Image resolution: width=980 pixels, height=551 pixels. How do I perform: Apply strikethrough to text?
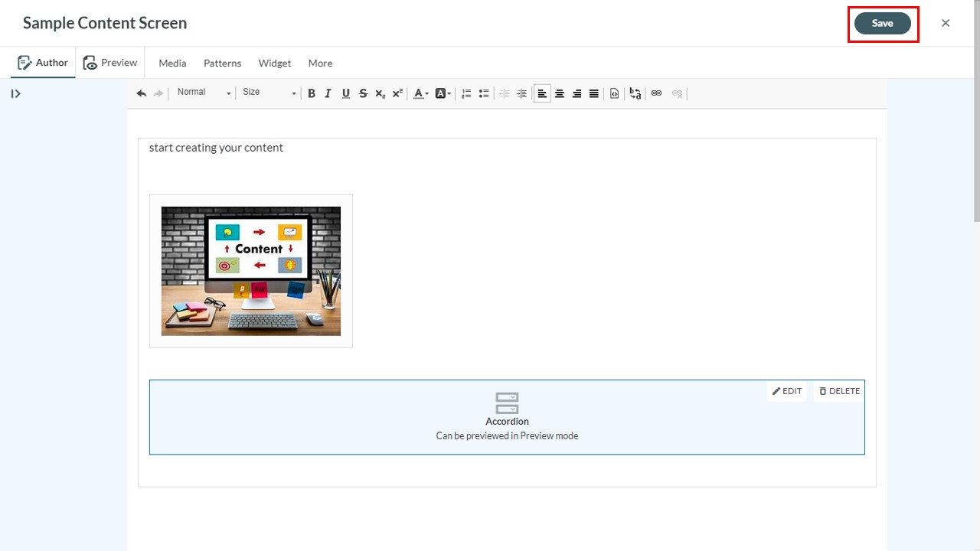363,93
